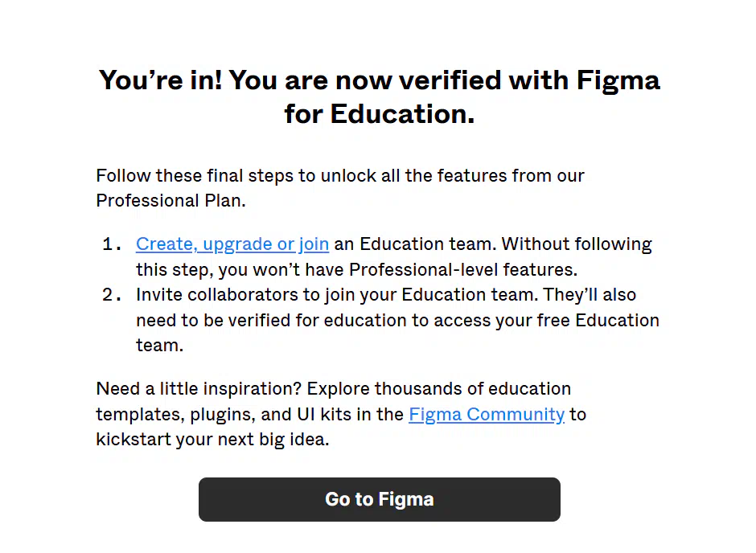The image size is (756, 553).
Task: Follow the Figma Community link
Action: (487, 414)
